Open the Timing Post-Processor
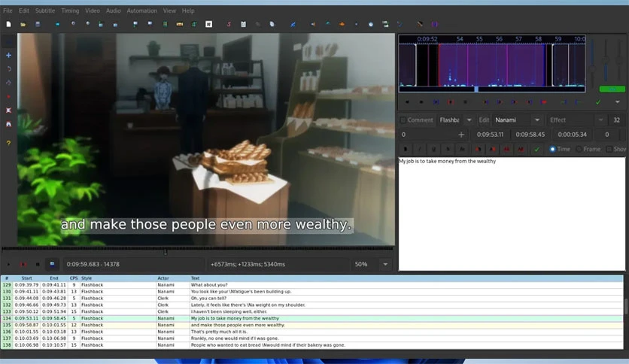The height and width of the screenshot is (364, 629). click(x=371, y=24)
